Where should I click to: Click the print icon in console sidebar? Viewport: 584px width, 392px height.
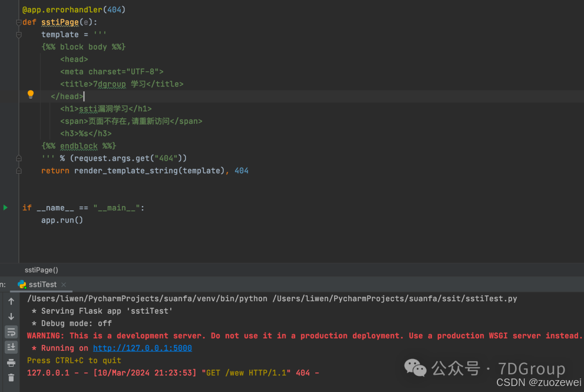pos(11,363)
